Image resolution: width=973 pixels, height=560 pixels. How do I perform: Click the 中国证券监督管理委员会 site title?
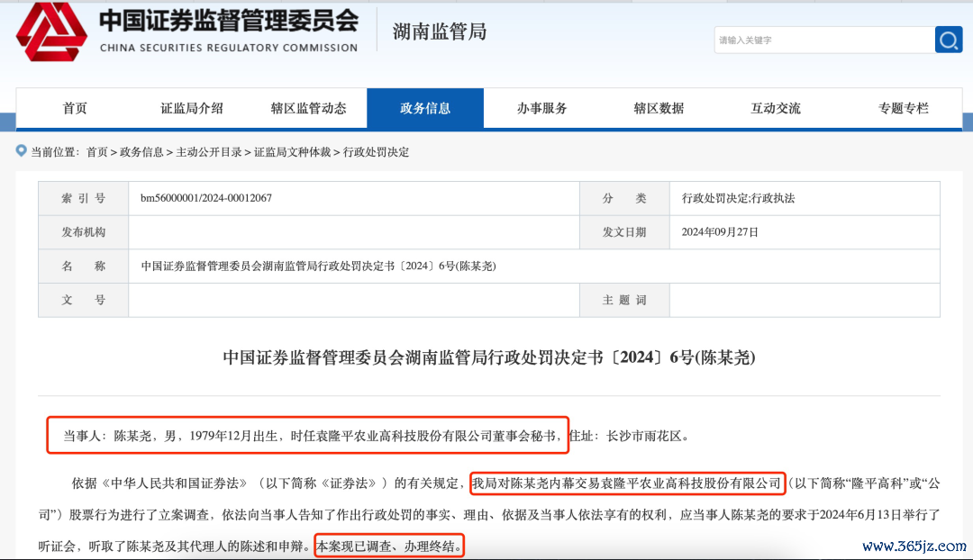click(x=229, y=21)
